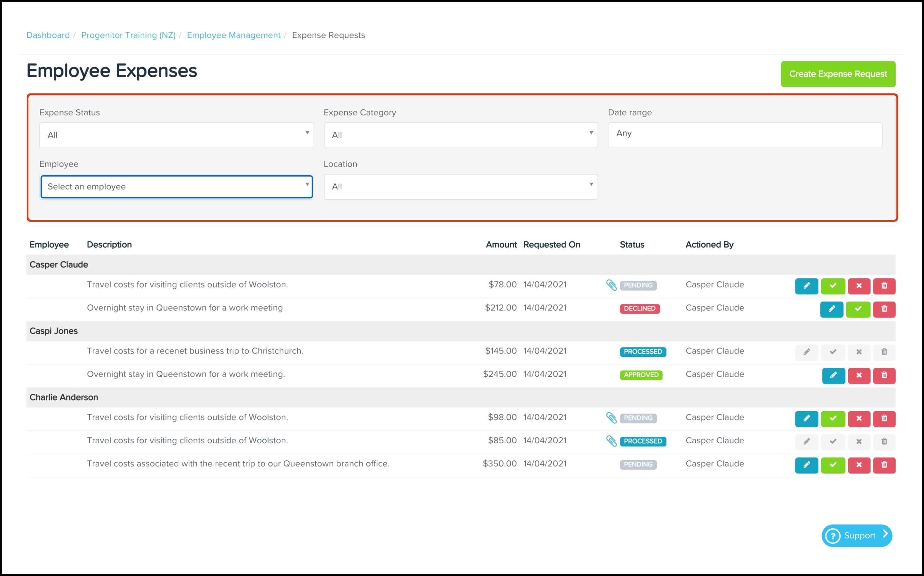Expand the Location filter dropdown
This screenshot has height=576, width=924.
(460, 187)
